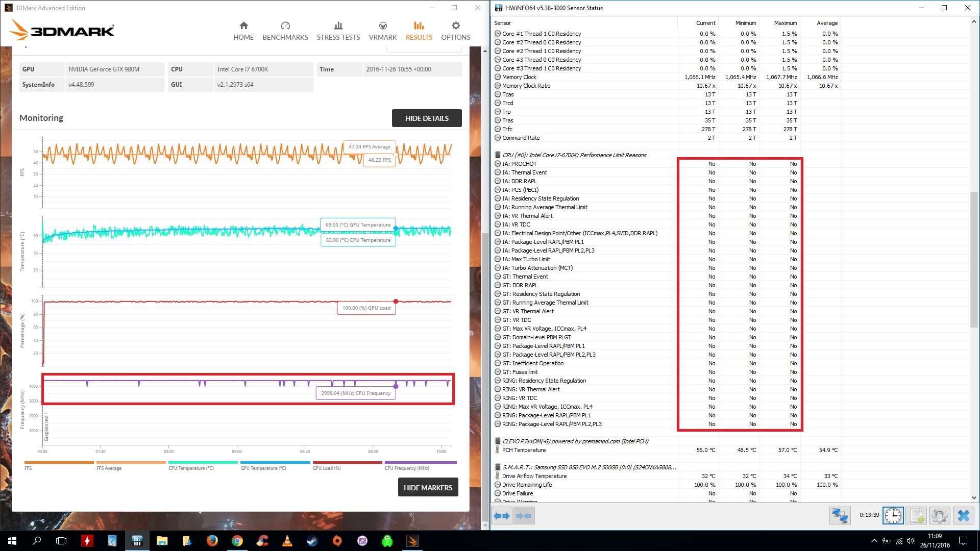Show hidden system tray icons
The image size is (980, 551).
(874, 541)
